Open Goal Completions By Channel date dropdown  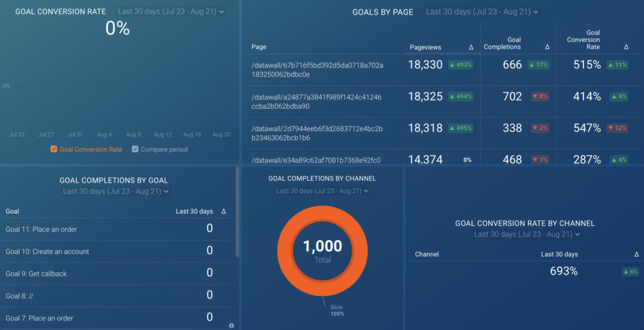(x=322, y=191)
